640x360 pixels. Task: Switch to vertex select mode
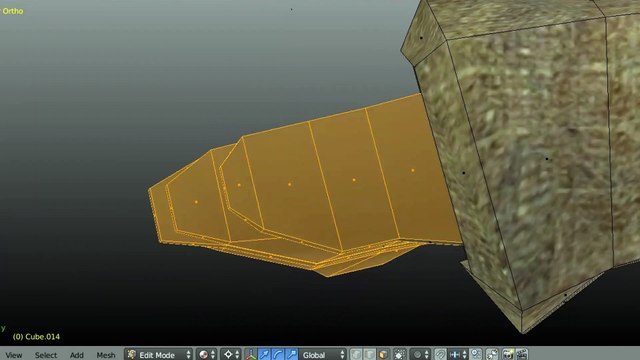coord(356,355)
